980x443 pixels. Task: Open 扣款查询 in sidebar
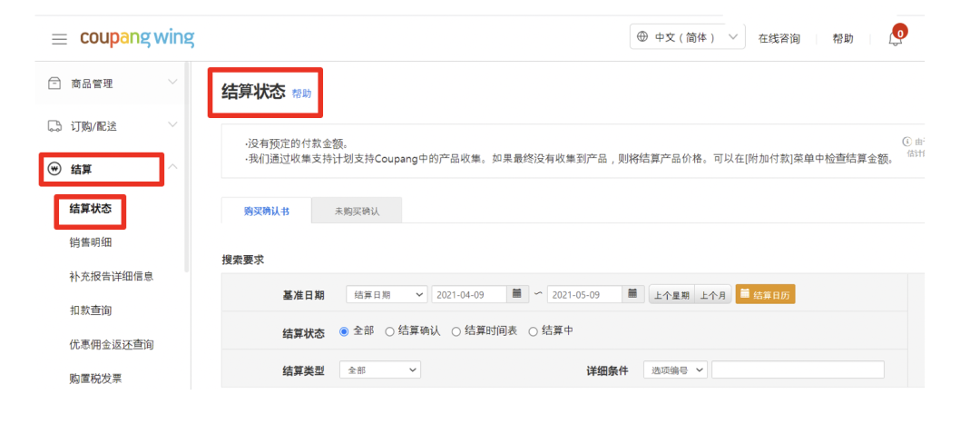pyautogui.click(x=91, y=310)
